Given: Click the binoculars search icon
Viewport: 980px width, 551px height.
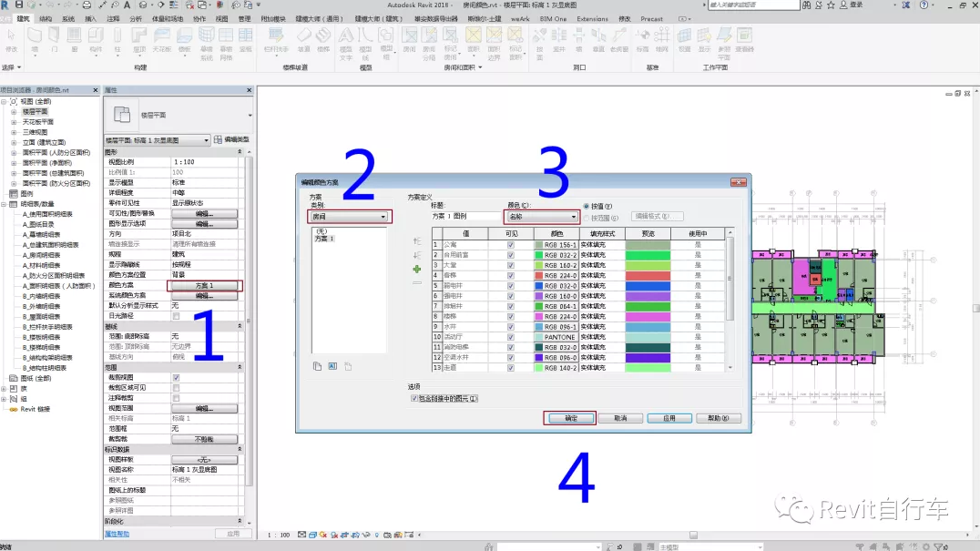Looking at the screenshot, I should [806, 5].
